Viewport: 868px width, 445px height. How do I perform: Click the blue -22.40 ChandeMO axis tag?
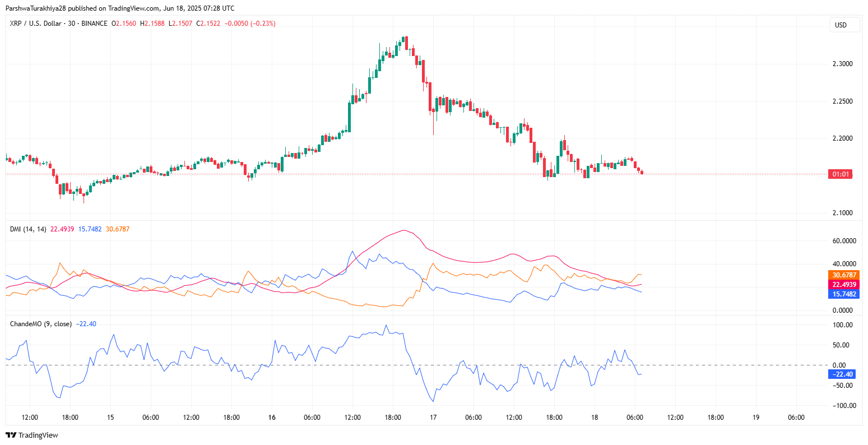(842, 374)
